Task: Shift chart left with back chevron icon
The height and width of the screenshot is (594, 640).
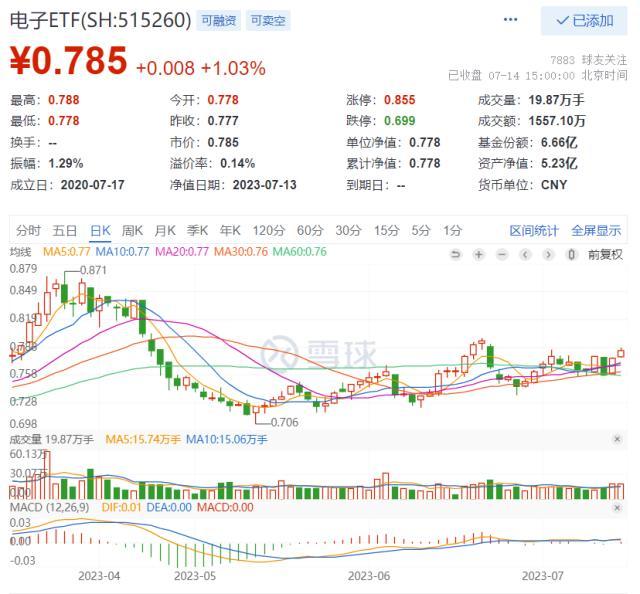Action: (525, 255)
